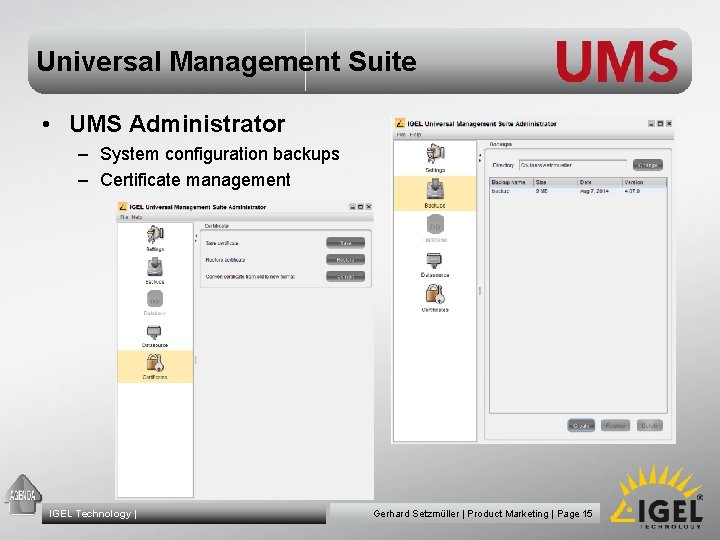
Task: Open Settings in the Certificate window sidebar
Action: coord(155,238)
